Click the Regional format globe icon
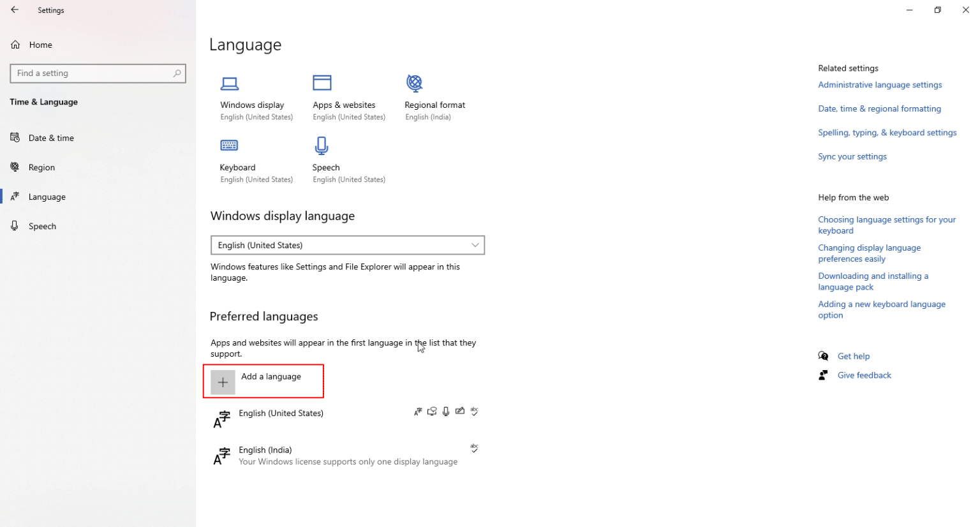Viewport: 980px width, 527px height. pyautogui.click(x=414, y=83)
